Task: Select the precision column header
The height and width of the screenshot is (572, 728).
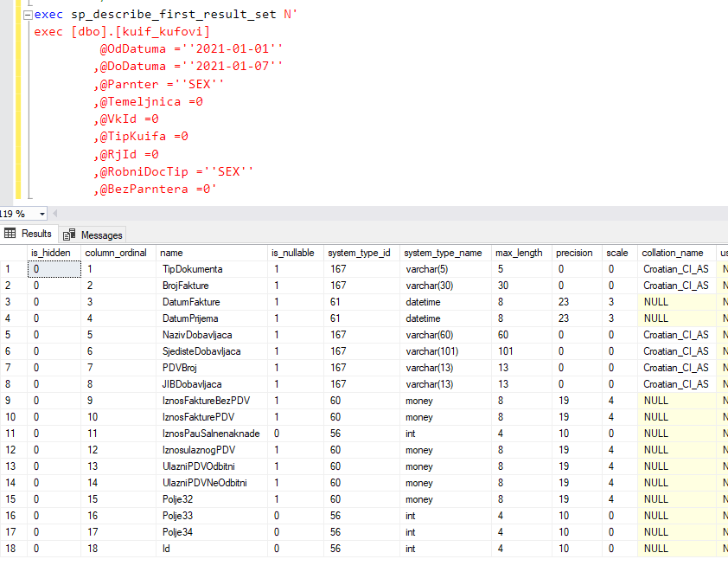Action: (577, 253)
